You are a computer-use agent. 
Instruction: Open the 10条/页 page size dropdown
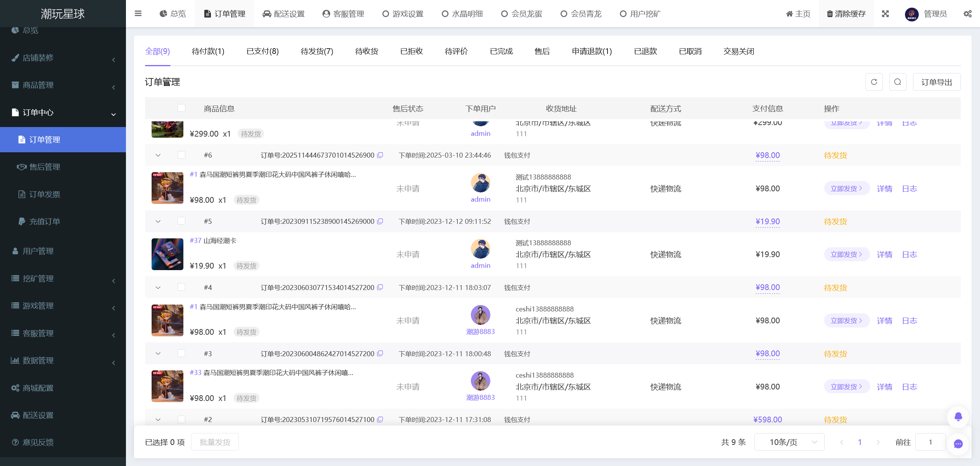(x=789, y=442)
